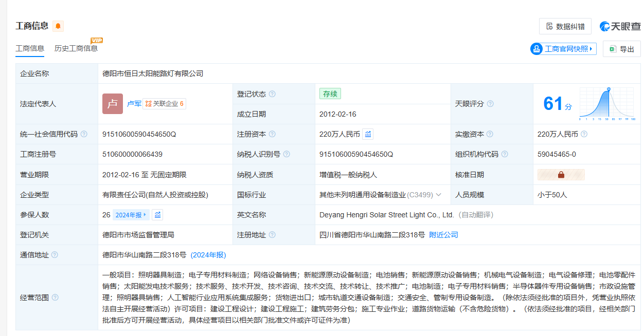This screenshot has width=644, height=336.
Task: Click help icon next to 天眼评分
Action: tap(490, 104)
